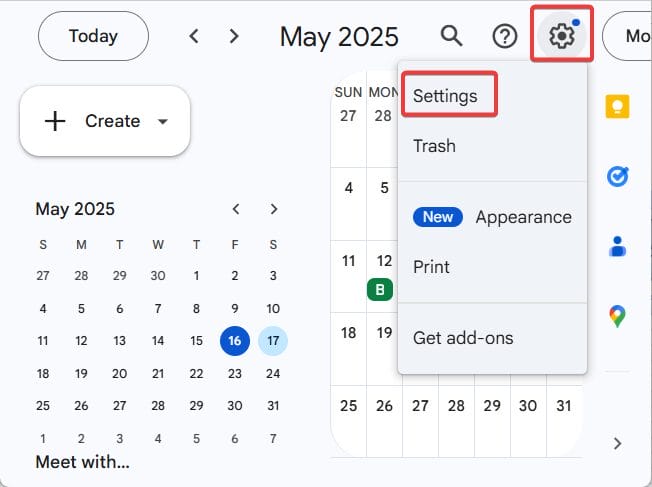
Task: Choose Trash from the menu
Action: pyautogui.click(x=434, y=146)
